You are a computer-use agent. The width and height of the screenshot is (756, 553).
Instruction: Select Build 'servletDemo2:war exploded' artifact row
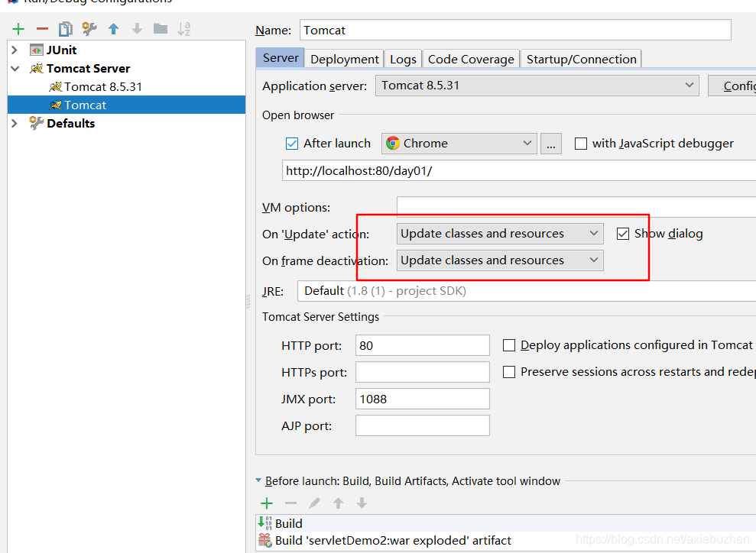click(x=506, y=541)
